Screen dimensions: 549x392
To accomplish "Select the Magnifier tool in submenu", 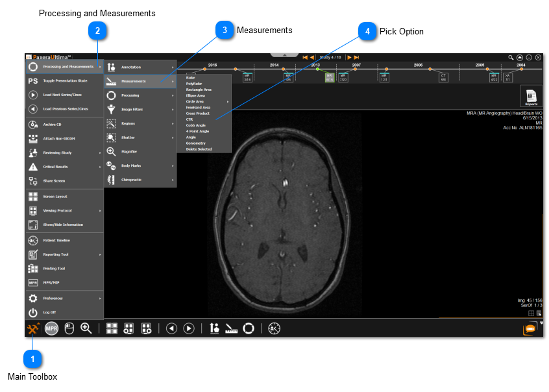I will point(128,151).
